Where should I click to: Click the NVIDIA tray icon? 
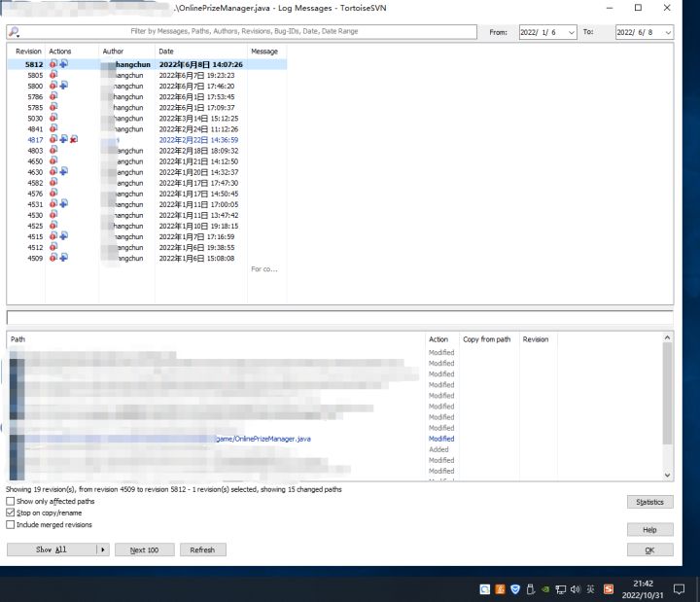pyautogui.click(x=545, y=589)
